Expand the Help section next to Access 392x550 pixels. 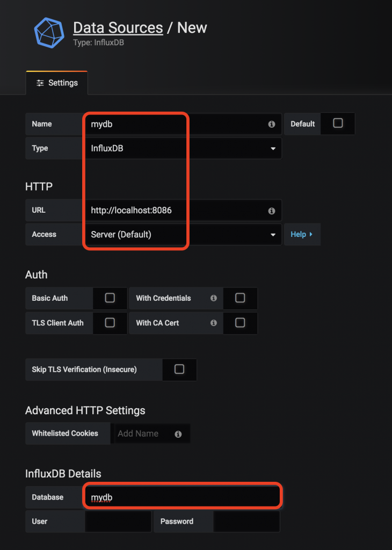(302, 234)
